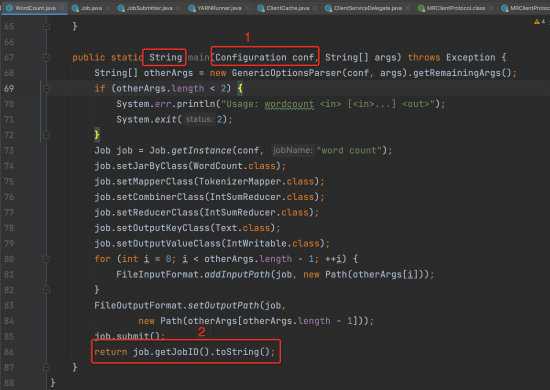Click the setOutputKeyClass method call
Viewport: 550px width, 390px height.
point(163,228)
